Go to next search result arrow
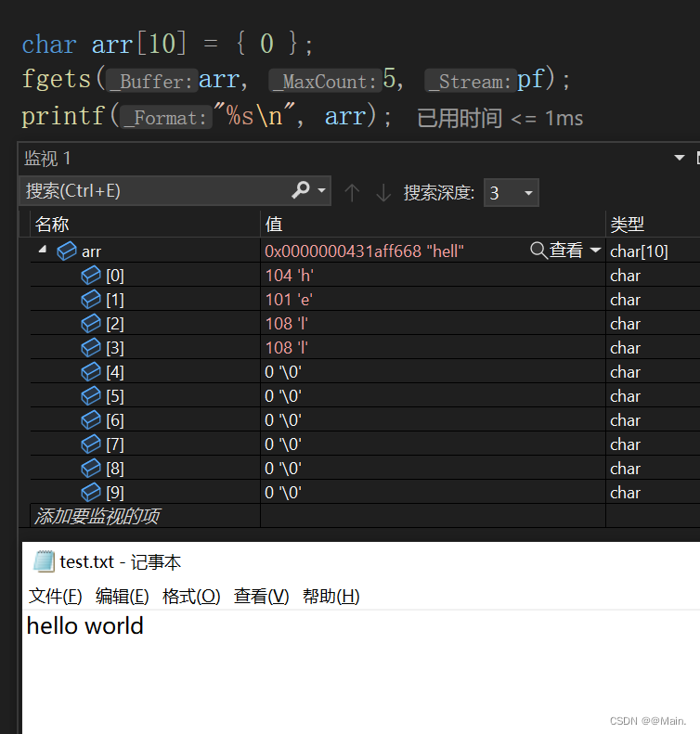Screen dimensions: 700x734 tap(383, 192)
